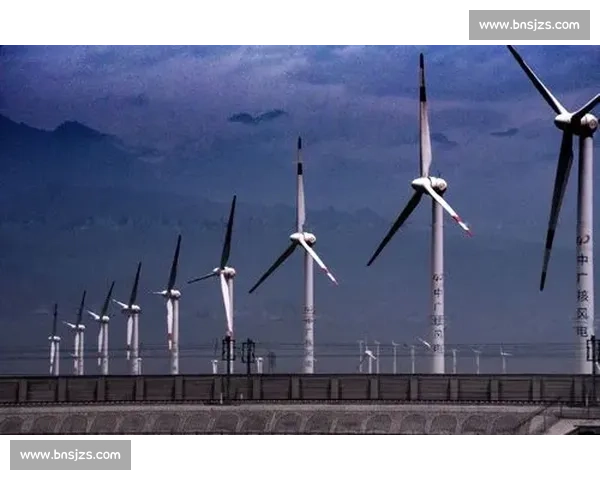Click the electrical pylon left of the third turbine
The width and height of the screenshot is (600, 480).
coord(247,354)
